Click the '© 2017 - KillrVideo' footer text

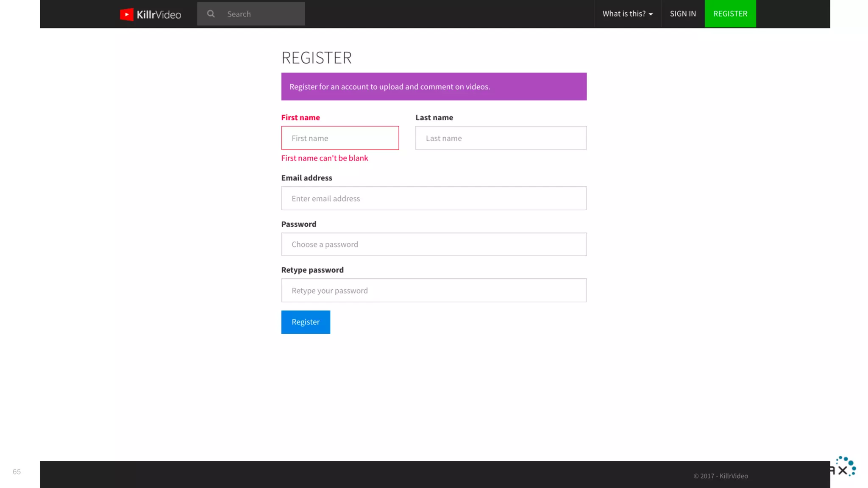pyautogui.click(x=721, y=476)
